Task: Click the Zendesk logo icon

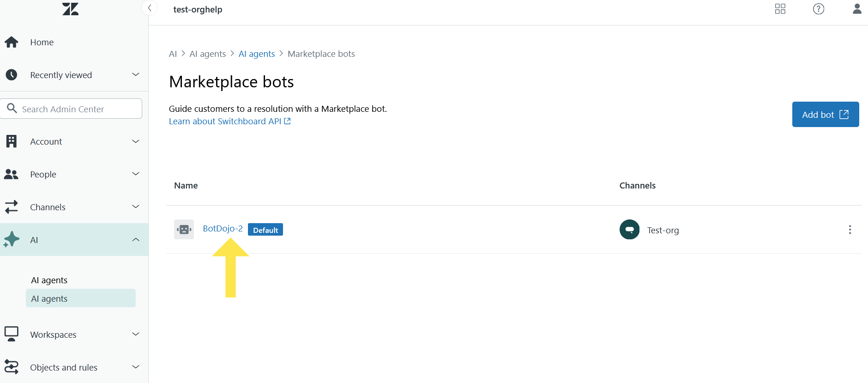Action: pyautogui.click(x=70, y=9)
